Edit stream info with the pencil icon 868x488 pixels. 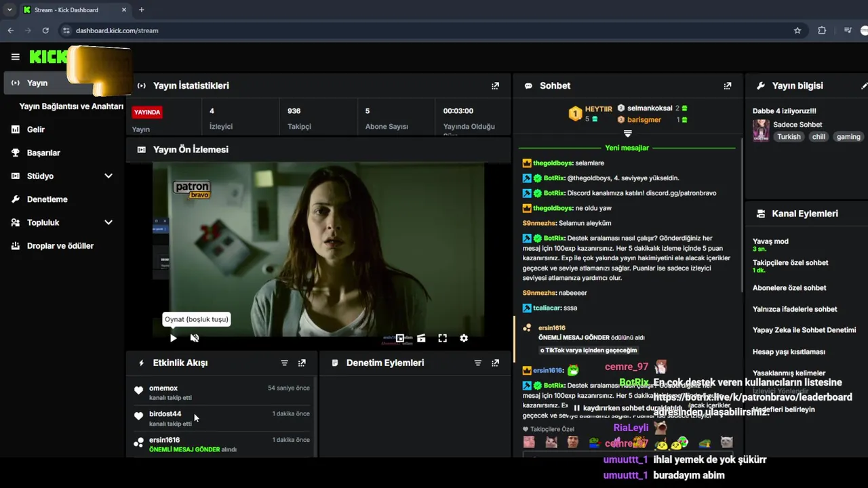point(864,85)
